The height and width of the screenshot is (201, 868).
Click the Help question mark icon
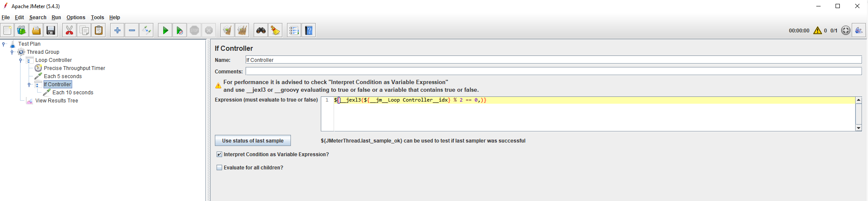309,30
